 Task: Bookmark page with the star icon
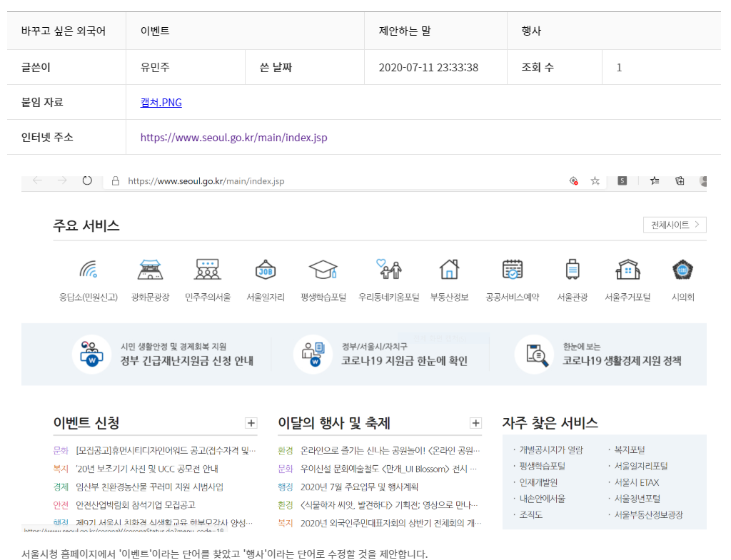click(x=595, y=181)
